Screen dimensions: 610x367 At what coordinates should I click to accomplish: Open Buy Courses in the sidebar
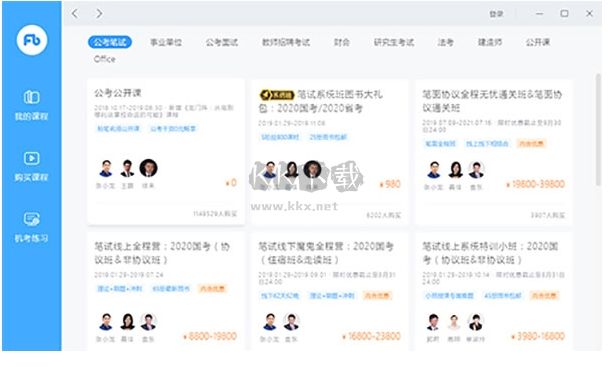pos(32,167)
